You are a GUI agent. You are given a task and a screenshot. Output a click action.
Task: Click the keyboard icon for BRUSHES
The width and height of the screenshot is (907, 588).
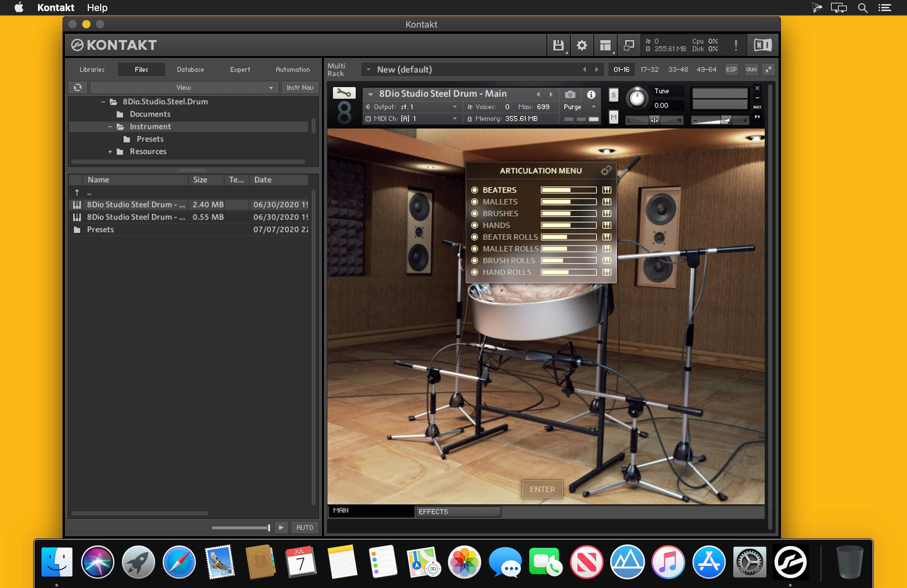607,214
